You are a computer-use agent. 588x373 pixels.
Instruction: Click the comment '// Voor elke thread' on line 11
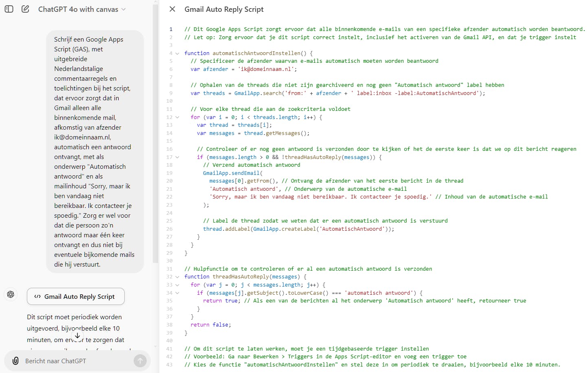tap(271, 109)
